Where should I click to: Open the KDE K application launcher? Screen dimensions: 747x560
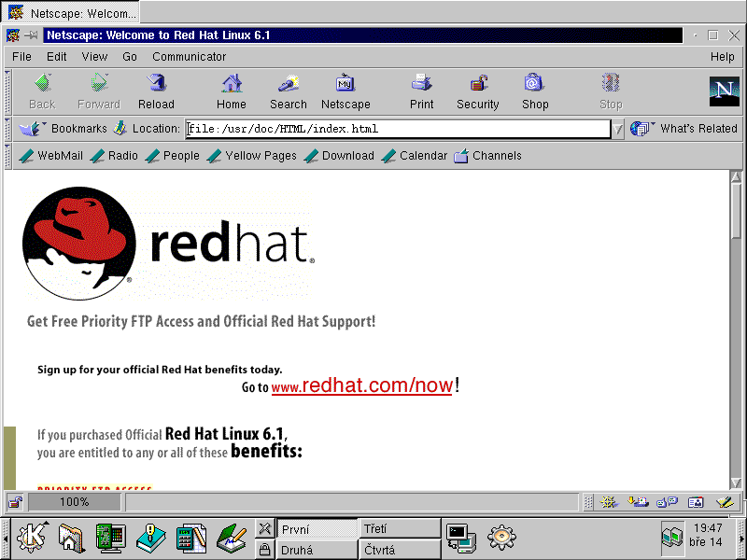tap(32, 538)
